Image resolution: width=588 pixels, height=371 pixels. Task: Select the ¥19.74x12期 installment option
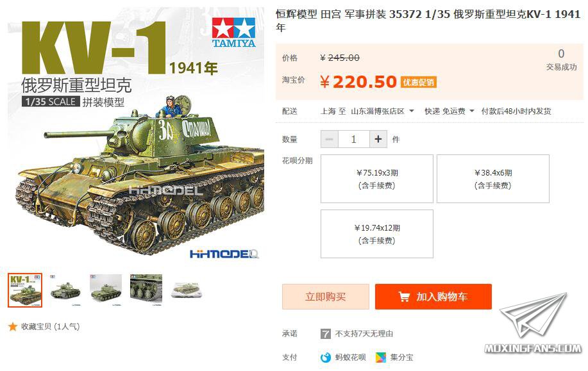pyautogui.click(x=377, y=234)
